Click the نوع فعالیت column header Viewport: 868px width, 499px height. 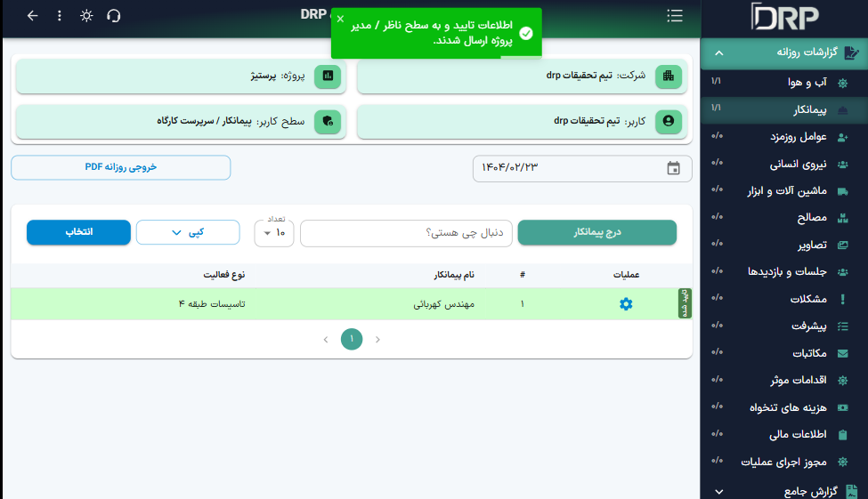point(224,275)
